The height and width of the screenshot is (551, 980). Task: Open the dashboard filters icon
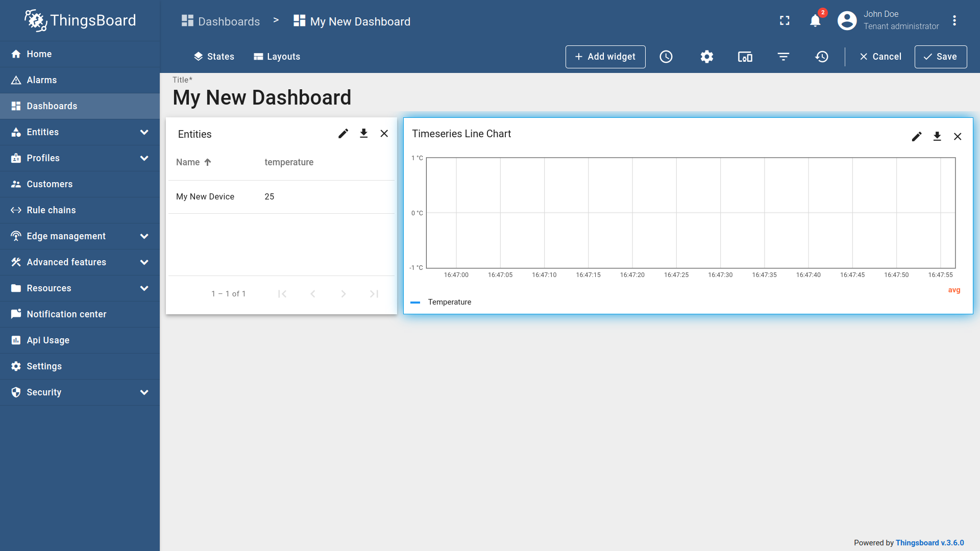click(x=783, y=57)
